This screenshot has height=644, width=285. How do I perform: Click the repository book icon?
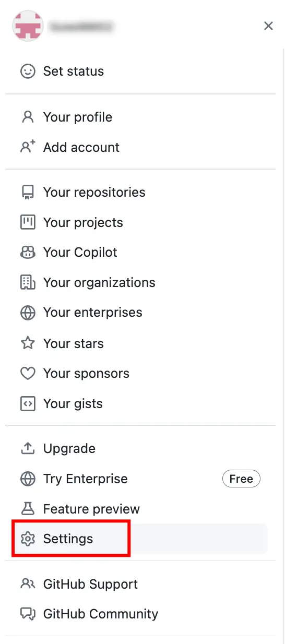28,192
